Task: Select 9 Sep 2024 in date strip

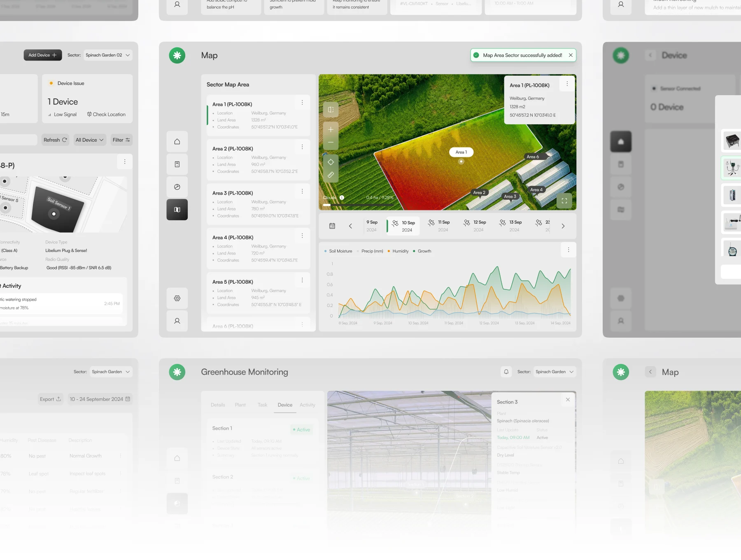Action: pyautogui.click(x=372, y=226)
